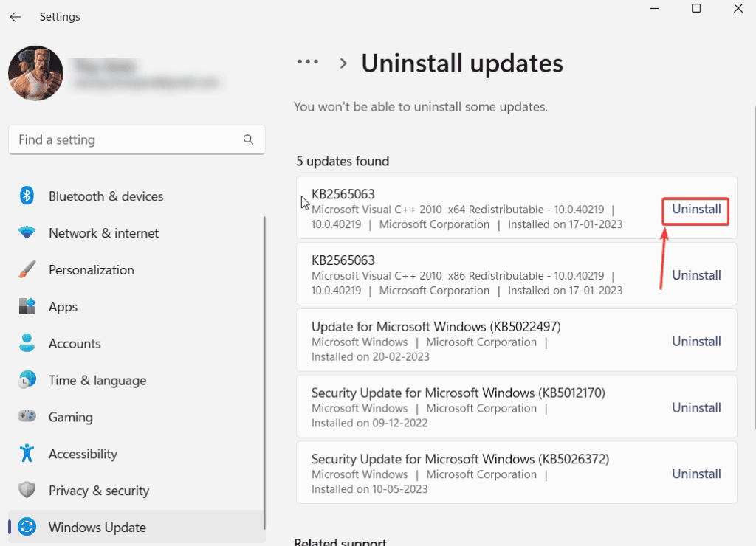Uninstall Security Update KB5012170
This screenshot has width=756, height=546.
click(x=696, y=408)
